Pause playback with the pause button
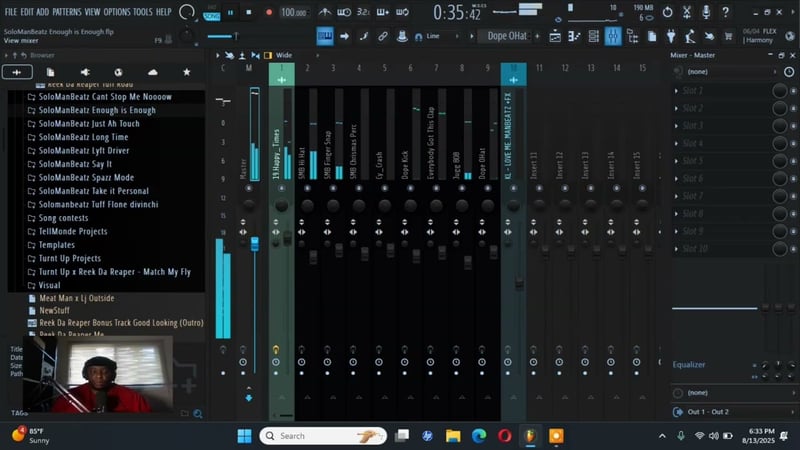Image resolution: width=800 pixels, height=450 pixels. (x=231, y=12)
